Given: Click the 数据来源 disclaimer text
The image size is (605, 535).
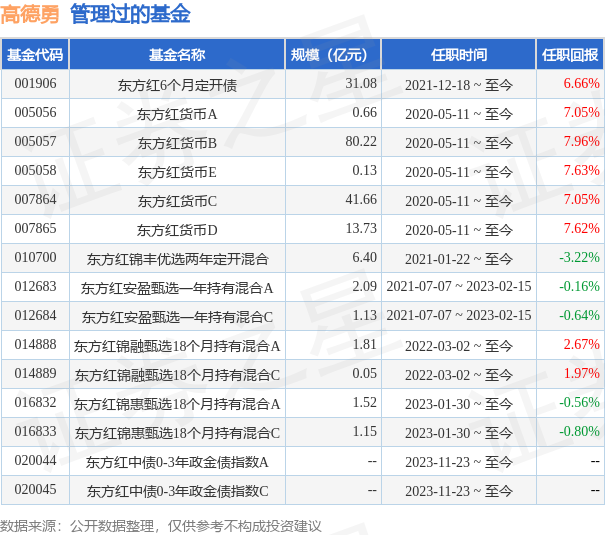Looking at the screenshot, I should tap(161, 526).
